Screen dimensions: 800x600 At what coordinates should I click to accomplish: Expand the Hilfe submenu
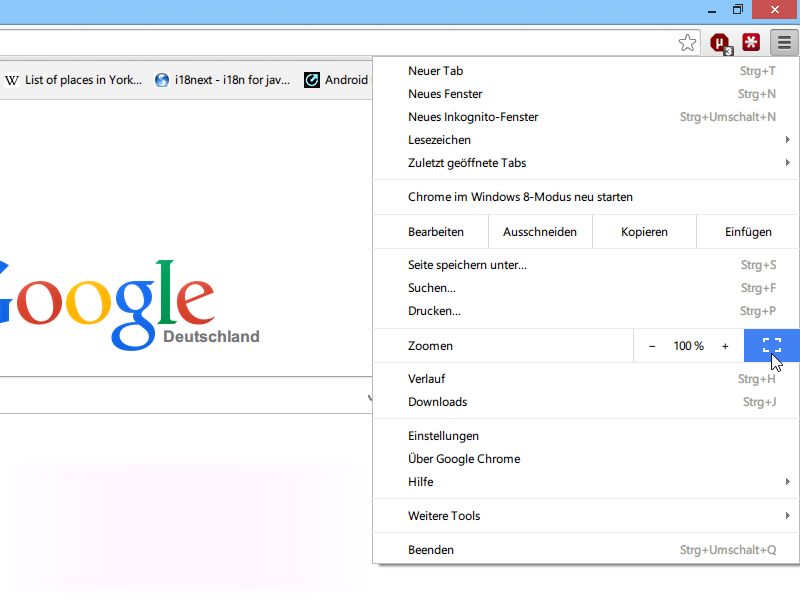586,482
